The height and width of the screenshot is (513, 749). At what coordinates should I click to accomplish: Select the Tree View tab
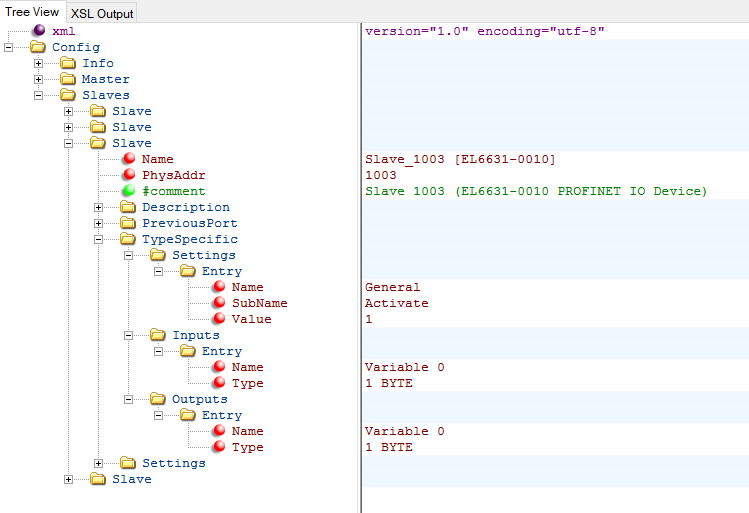(x=33, y=12)
